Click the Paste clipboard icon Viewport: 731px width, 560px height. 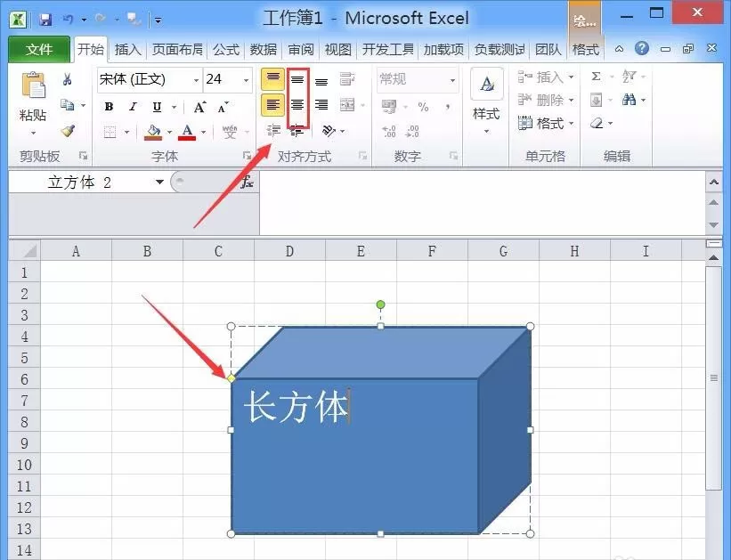click(34, 85)
